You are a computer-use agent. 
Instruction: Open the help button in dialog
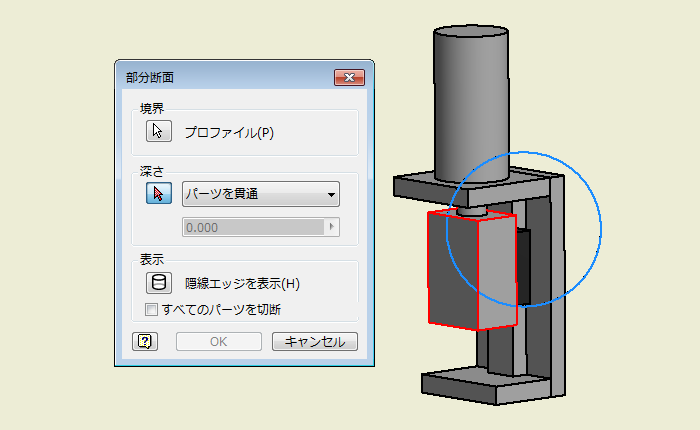[x=145, y=342]
